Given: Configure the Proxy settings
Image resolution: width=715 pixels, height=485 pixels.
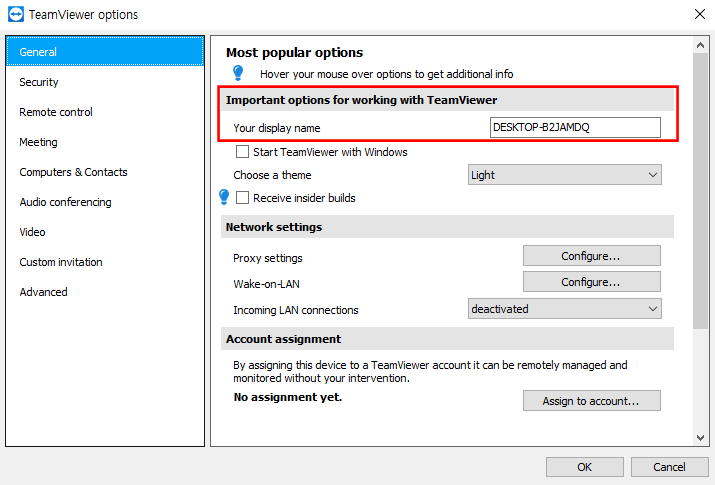Looking at the screenshot, I should 591,256.
